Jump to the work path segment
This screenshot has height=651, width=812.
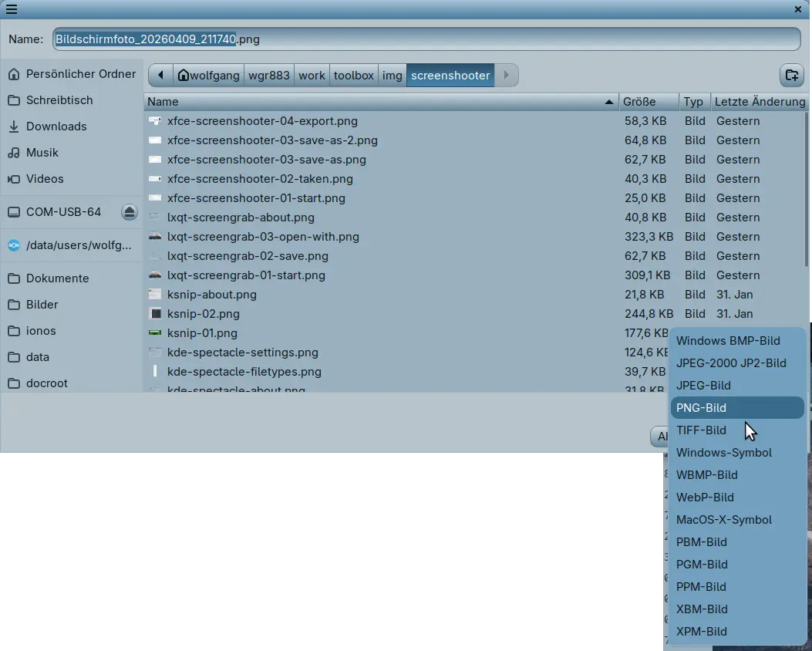(312, 75)
